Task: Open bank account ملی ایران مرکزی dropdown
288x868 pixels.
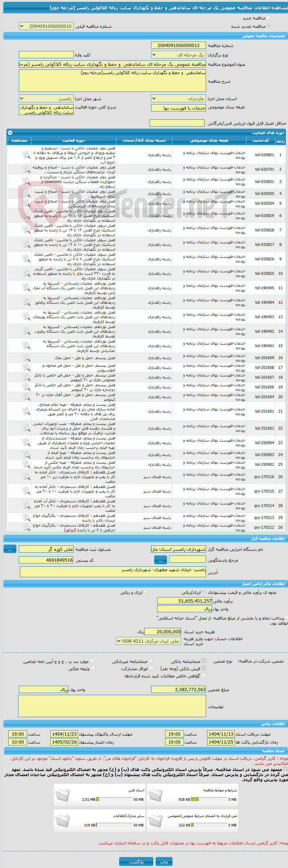Action: pyautogui.click(x=148, y=641)
